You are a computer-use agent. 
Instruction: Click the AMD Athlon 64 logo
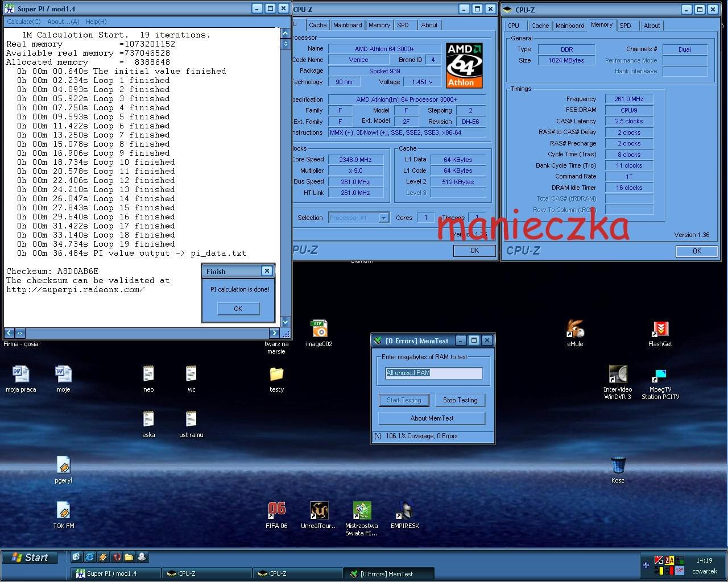(x=464, y=65)
